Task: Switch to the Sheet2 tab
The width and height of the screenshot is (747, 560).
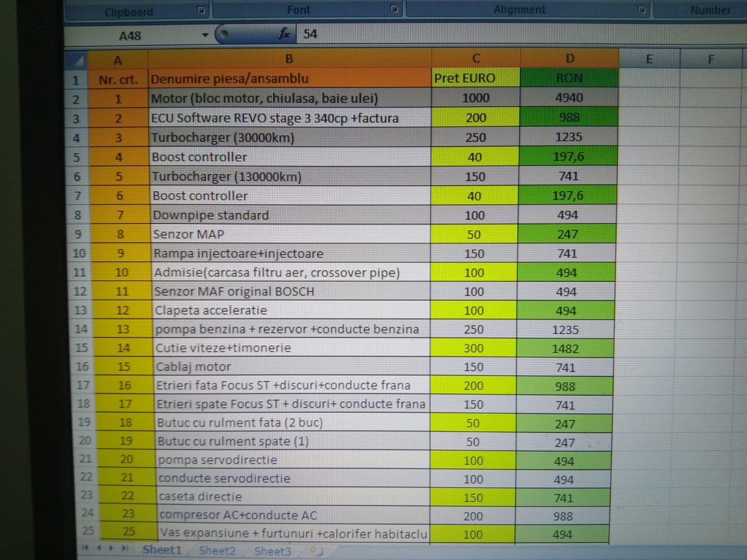Action: [217, 551]
